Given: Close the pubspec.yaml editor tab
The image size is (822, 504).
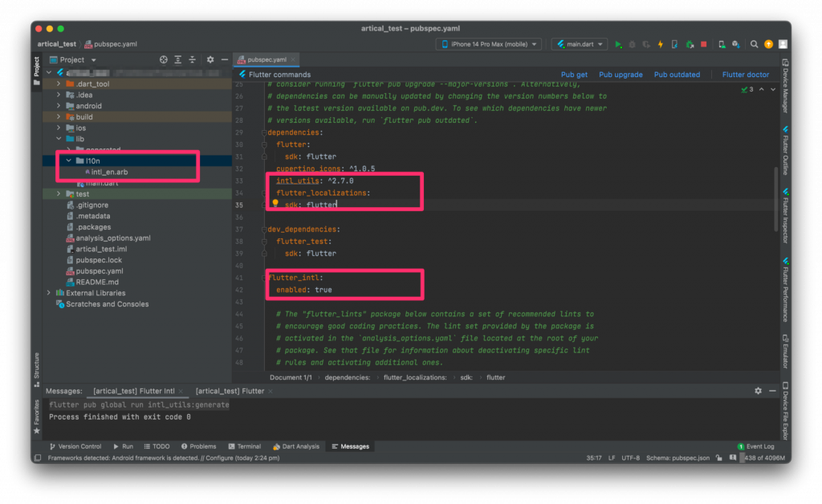Looking at the screenshot, I should tap(293, 59).
